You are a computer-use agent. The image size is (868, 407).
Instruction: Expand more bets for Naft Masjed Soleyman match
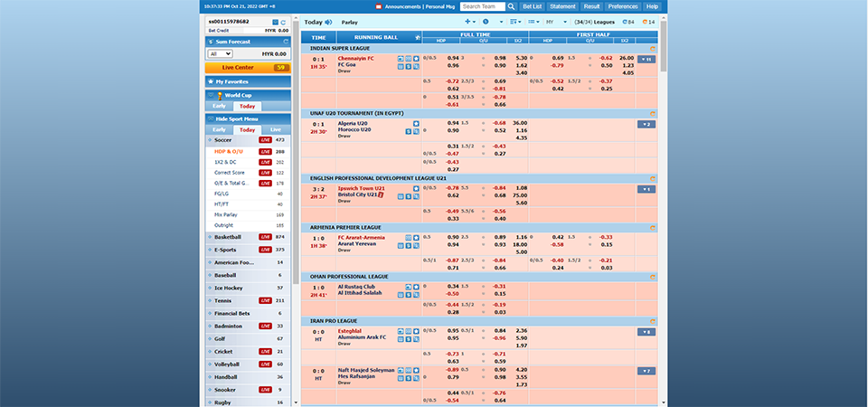click(x=646, y=371)
